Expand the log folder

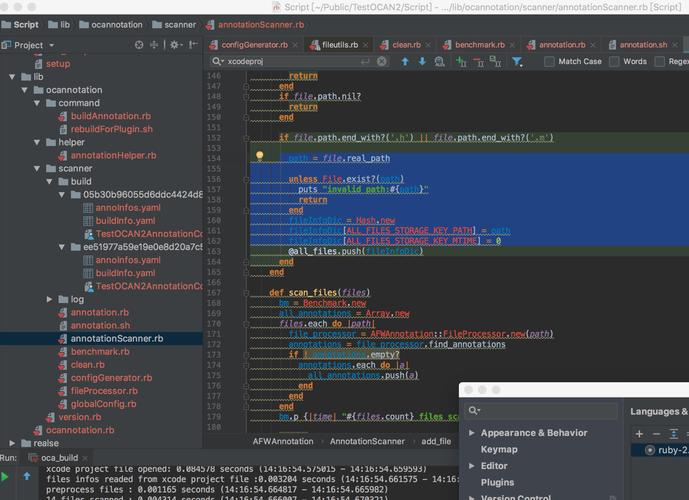tap(50, 299)
